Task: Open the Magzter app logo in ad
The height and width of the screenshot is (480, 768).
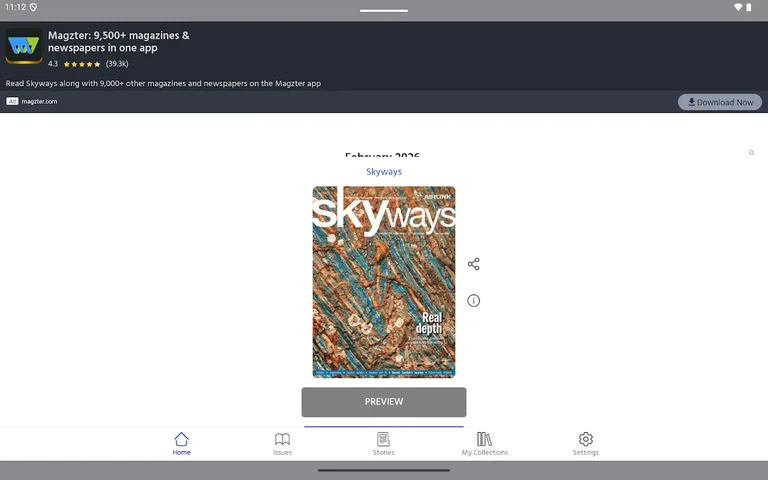Action: pos(24,46)
